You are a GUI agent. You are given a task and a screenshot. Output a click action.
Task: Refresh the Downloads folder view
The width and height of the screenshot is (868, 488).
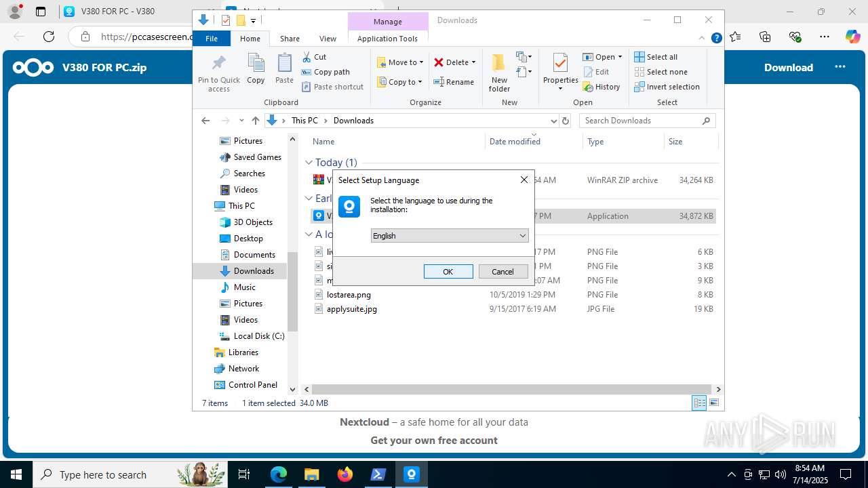pyautogui.click(x=567, y=121)
